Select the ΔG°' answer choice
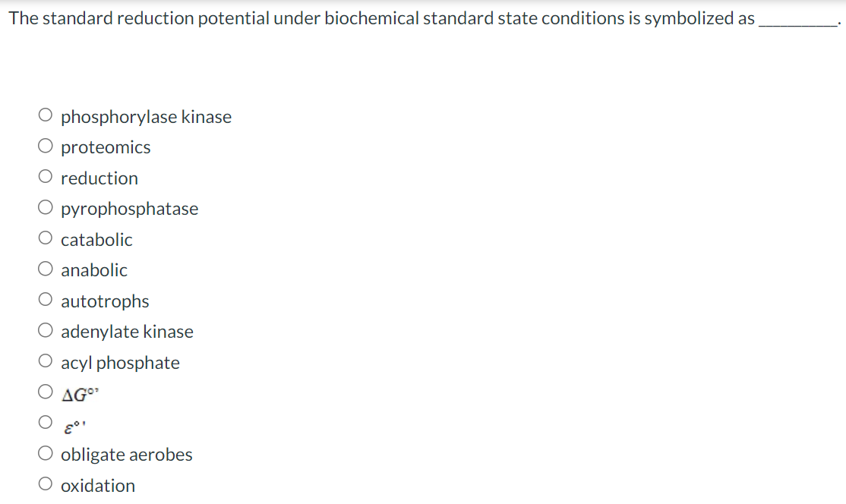Image resolution: width=846 pixels, height=504 pixels. pyautogui.click(x=45, y=390)
